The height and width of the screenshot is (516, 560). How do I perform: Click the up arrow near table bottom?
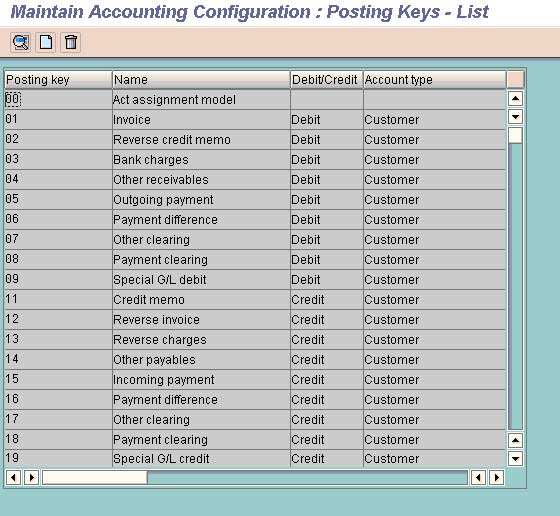(x=515, y=440)
